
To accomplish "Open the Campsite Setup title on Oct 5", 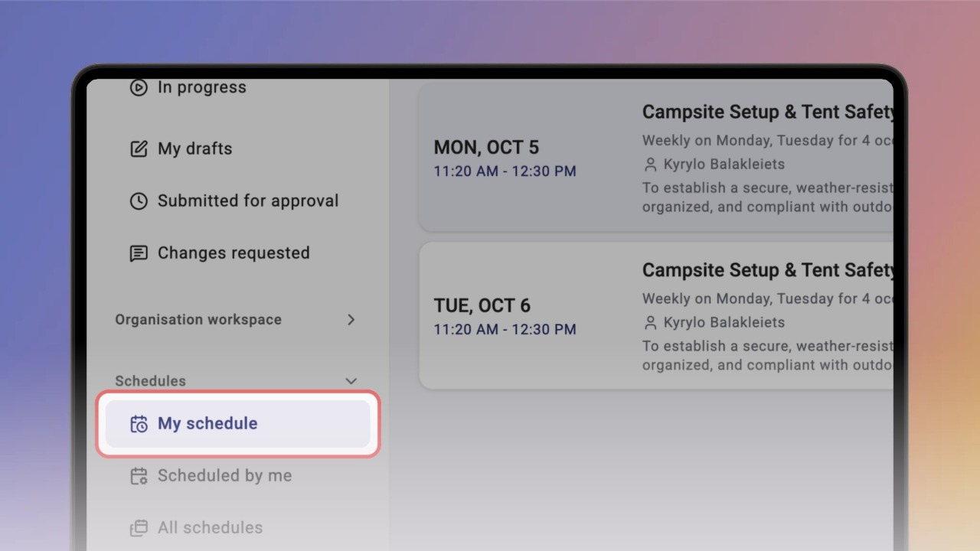I will [x=768, y=112].
